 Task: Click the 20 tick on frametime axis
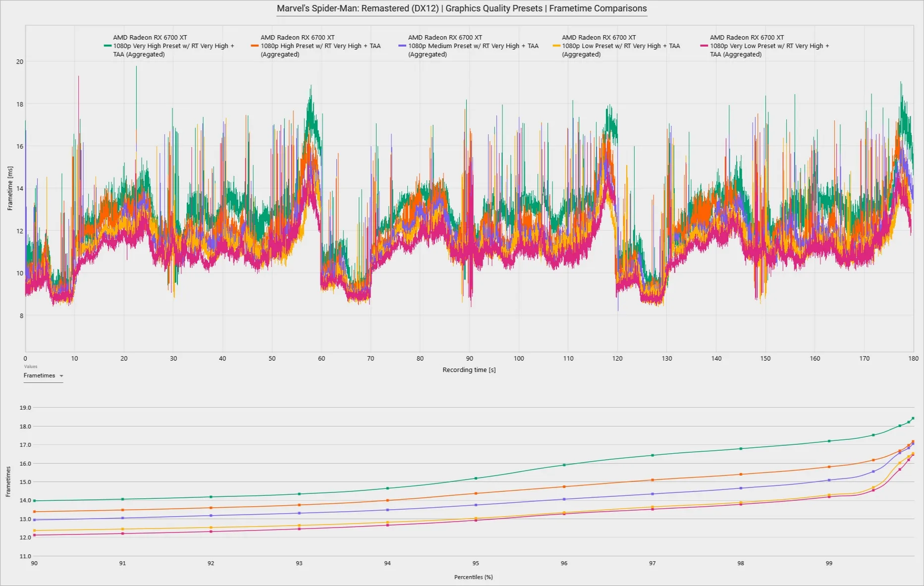tap(20, 62)
